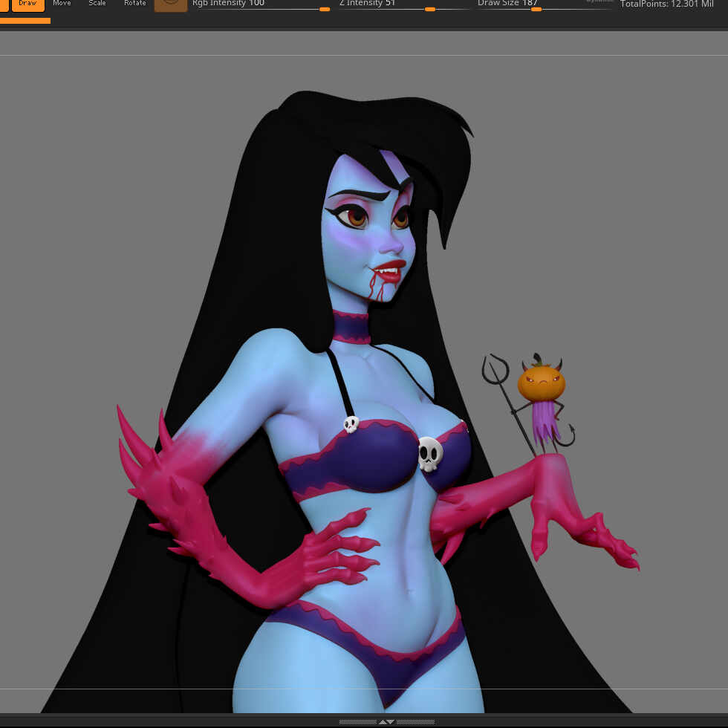Image resolution: width=728 pixels, height=728 pixels.
Task: Click the Z Intensity slider handle
Action: pyautogui.click(x=430, y=9)
